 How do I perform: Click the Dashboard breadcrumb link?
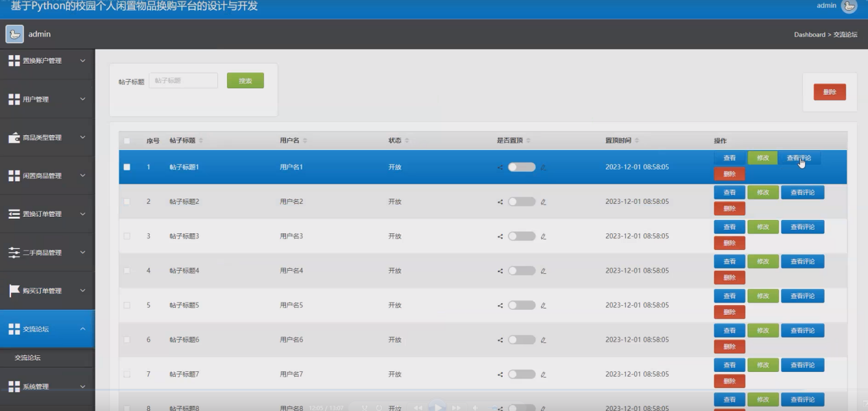(x=810, y=34)
